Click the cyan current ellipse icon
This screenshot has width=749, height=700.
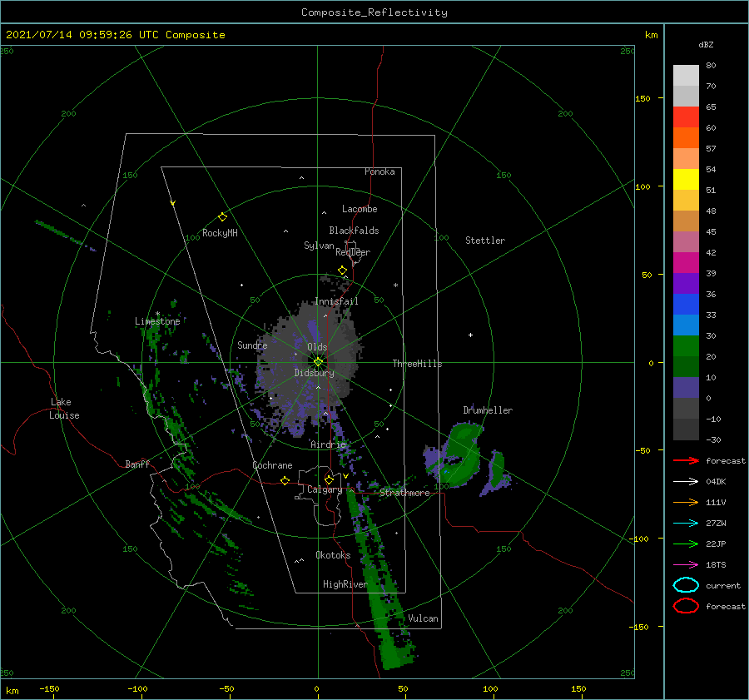686,585
